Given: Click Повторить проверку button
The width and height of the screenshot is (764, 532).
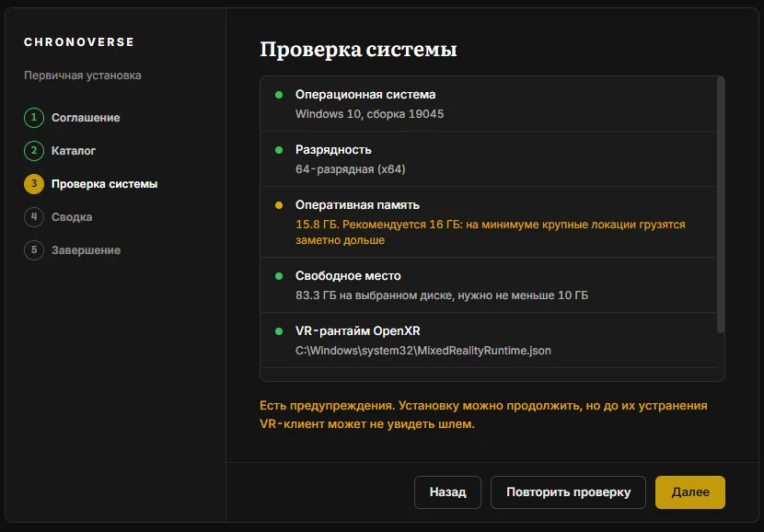Looking at the screenshot, I should tap(568, 492).
